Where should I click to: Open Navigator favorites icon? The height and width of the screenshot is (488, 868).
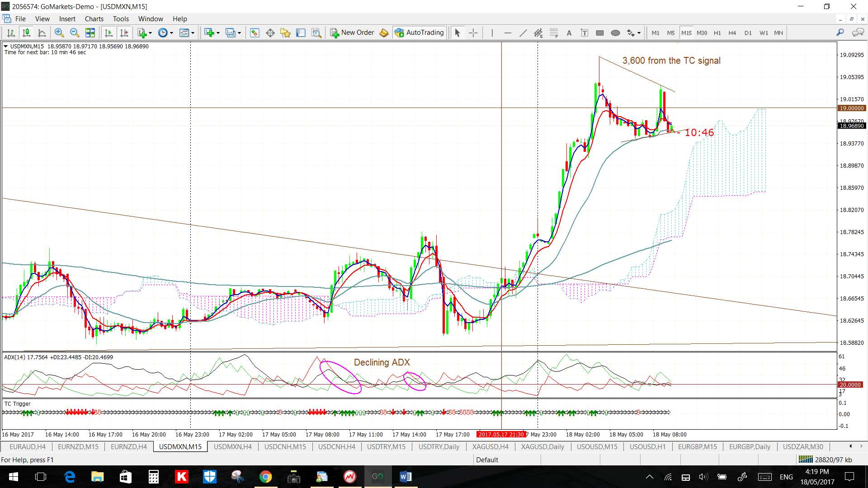[285, 33]
